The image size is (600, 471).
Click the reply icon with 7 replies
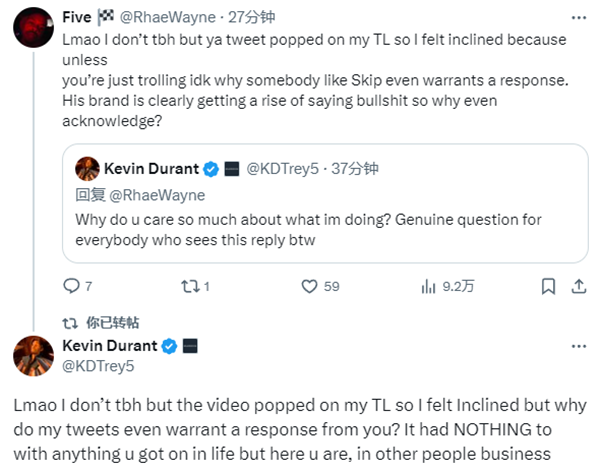click(70, 286)
